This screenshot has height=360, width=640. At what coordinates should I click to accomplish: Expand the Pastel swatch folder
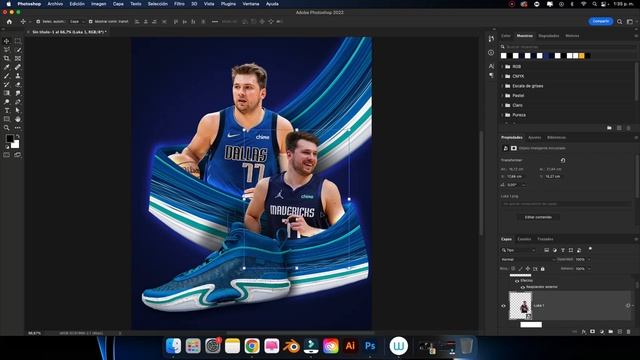[x=502, y=96]
